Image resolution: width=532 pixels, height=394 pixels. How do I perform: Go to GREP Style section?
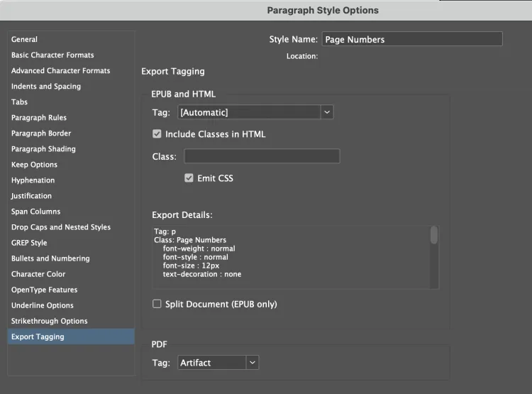29,243
